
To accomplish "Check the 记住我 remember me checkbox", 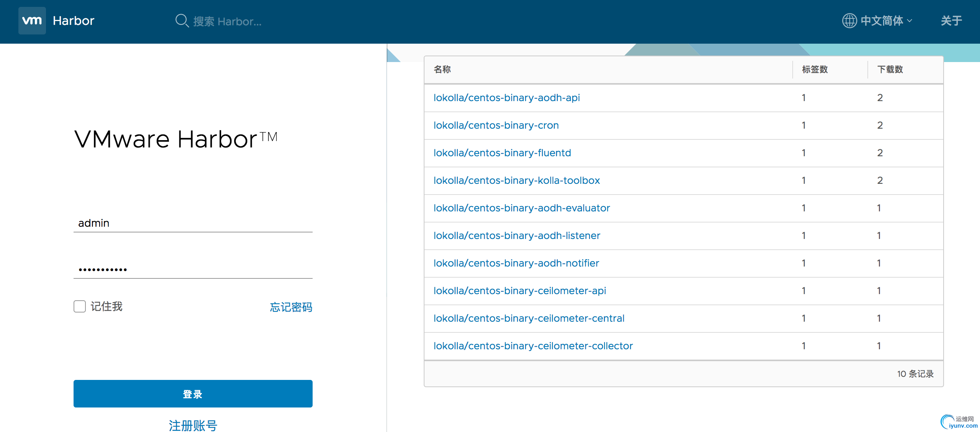I will (80, 306).
